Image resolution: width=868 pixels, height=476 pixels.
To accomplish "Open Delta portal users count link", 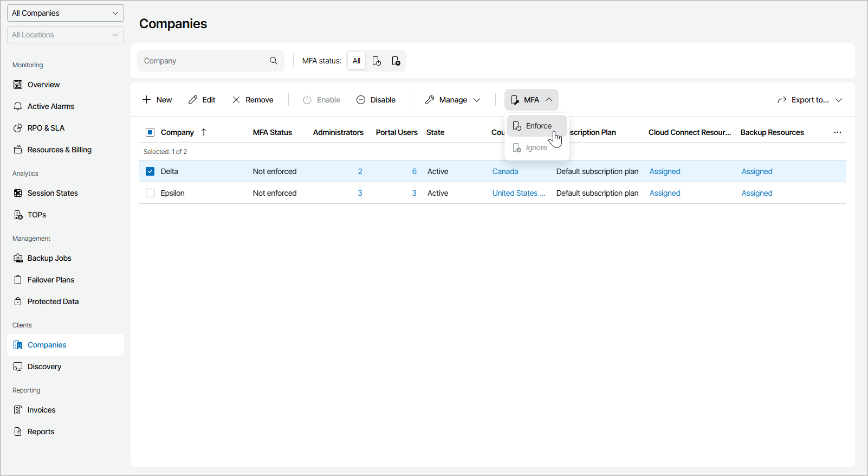I will coord(414,171).
